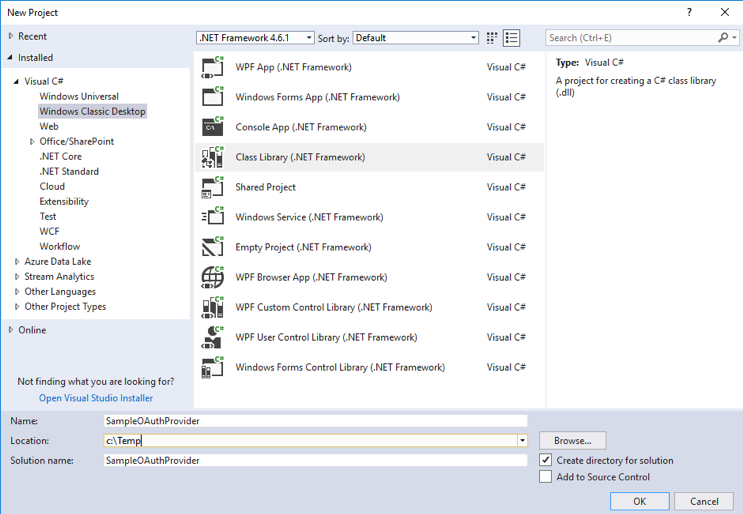This screenshot has width=743, height=514.
Task: Select the Extensibility category
Action: 64,201
